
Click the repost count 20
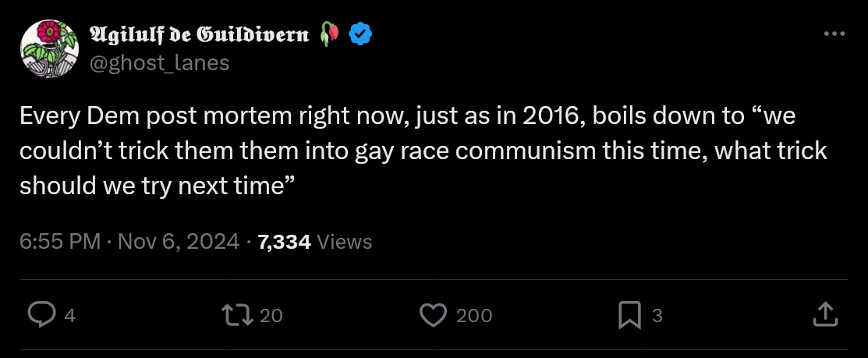(x=271, y=315)
